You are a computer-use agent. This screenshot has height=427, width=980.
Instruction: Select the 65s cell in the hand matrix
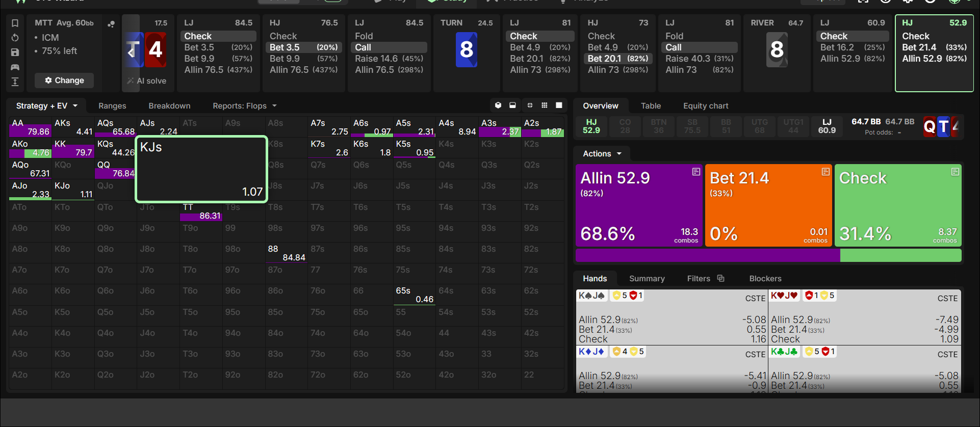tap(415, 295)
